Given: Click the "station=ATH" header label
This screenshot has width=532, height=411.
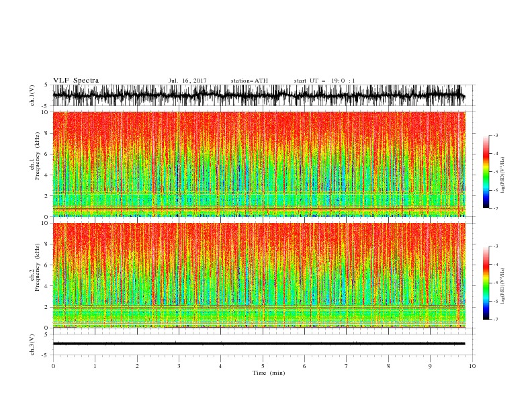Looking at the screenshot, I should (249, 81).
